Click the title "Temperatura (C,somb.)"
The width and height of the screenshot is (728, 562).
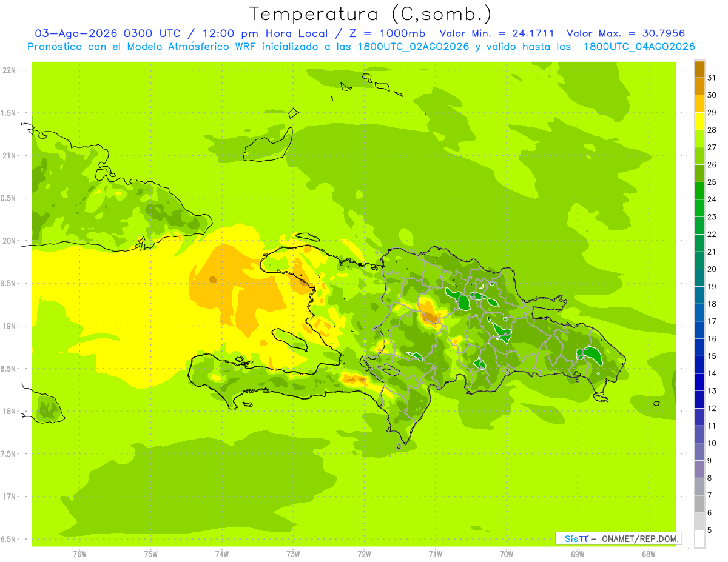tap(371, 15)
